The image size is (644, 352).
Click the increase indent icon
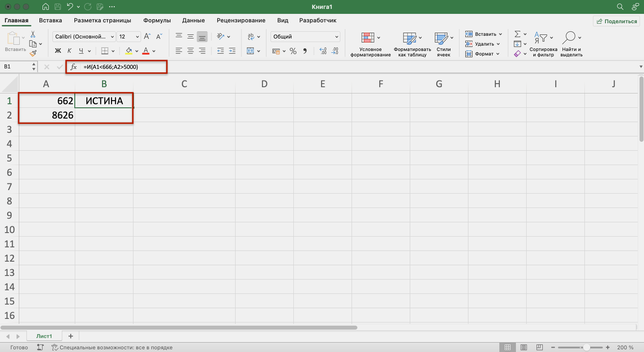(x=232, y=51)
